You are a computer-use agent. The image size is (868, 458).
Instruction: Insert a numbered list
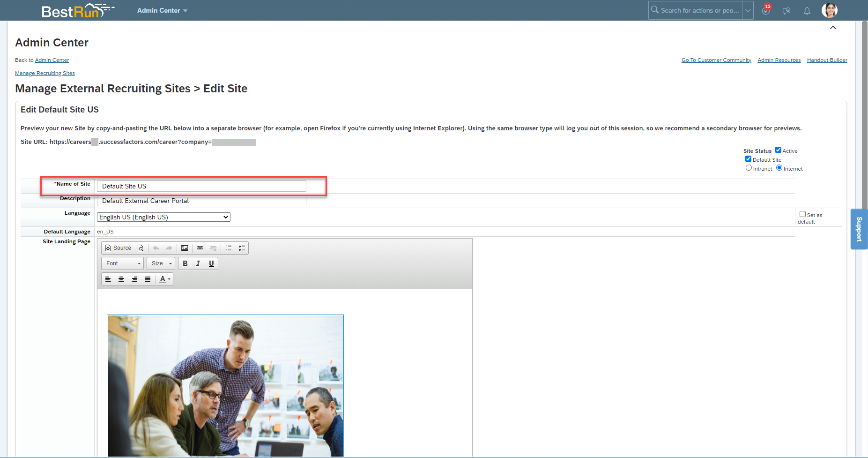[229, 248]
